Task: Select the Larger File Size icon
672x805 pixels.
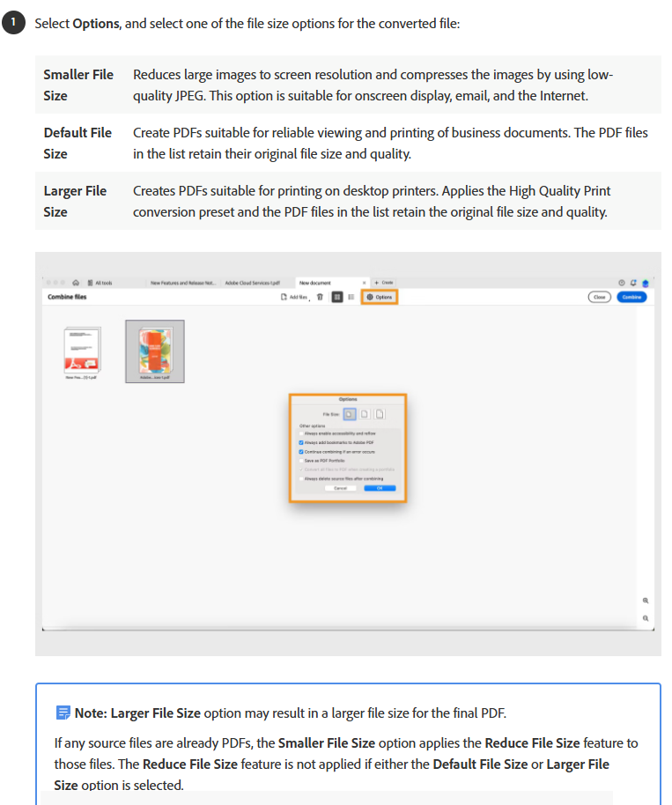Action: point(380,414)
